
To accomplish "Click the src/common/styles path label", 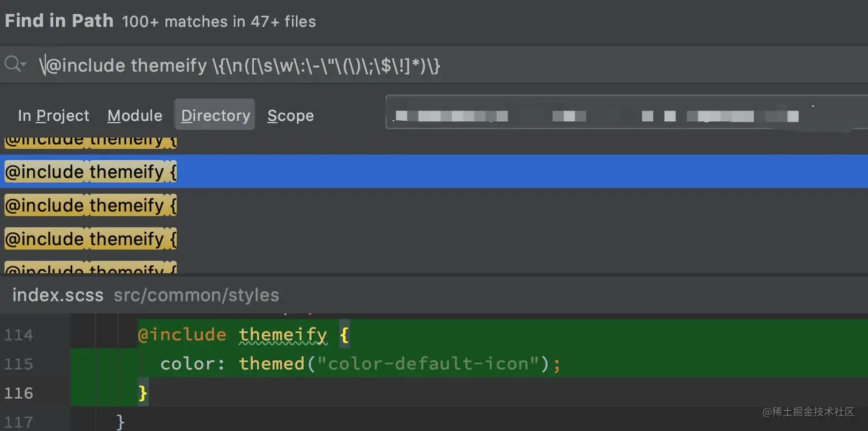I will tap(196, 295).
